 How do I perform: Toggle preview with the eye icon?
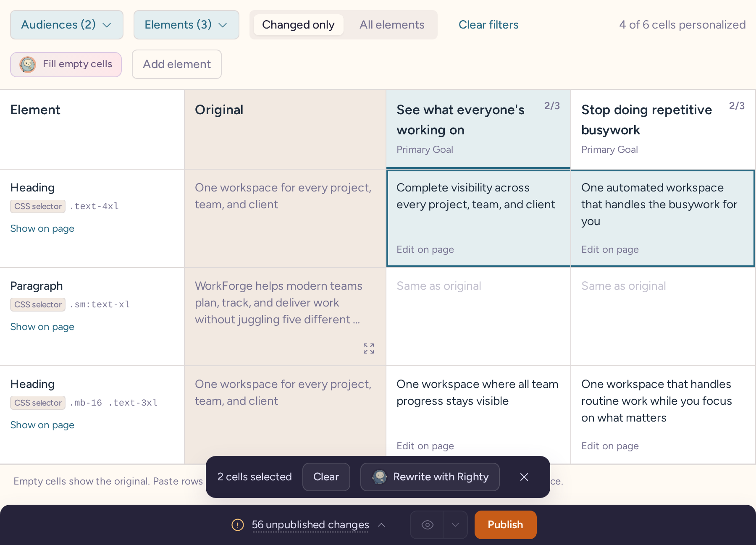coord(427,525)
